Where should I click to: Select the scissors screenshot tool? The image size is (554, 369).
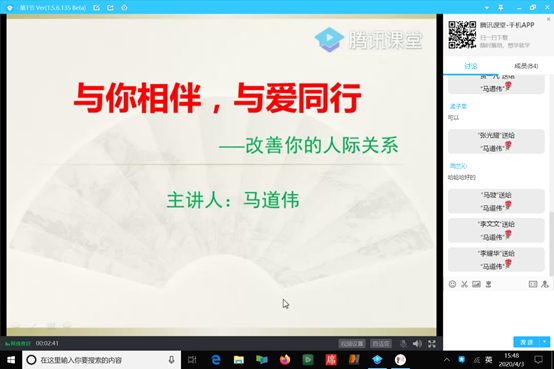tap(464, 284)
